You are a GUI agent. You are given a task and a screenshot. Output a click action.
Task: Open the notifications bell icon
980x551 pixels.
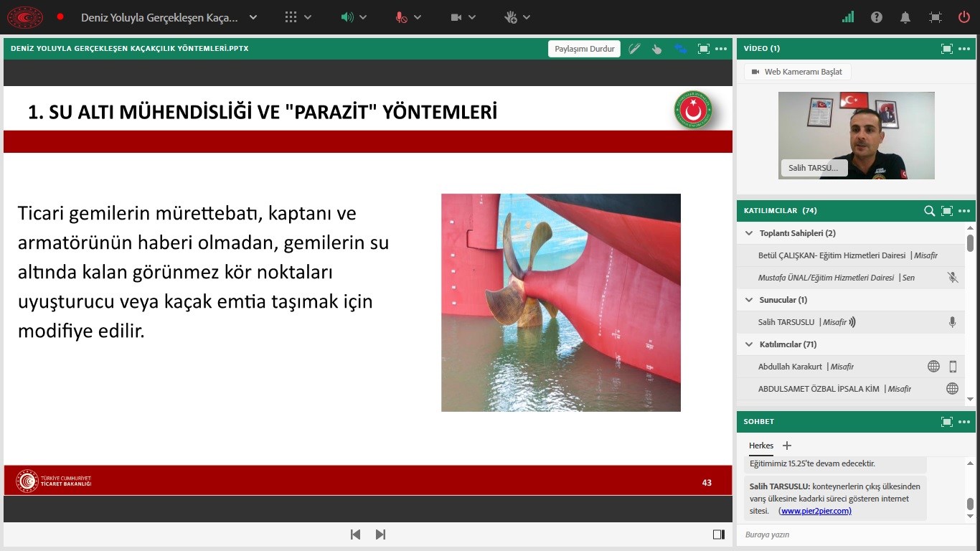[x=906, y=17]
